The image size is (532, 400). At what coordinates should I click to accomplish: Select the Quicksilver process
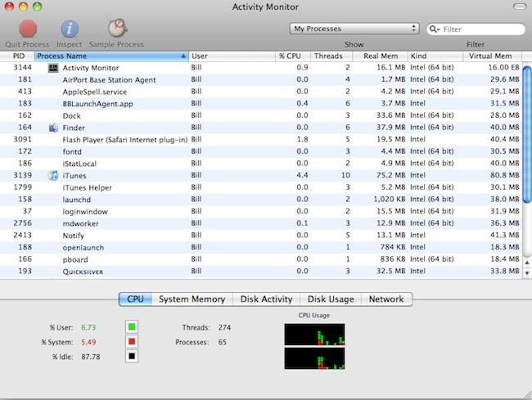(260, 272)
